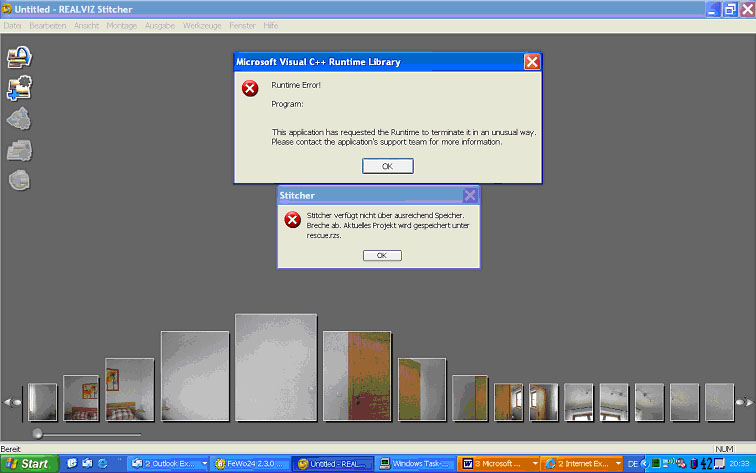The height and width of the screenshot is (473, 756).
Task: Expand the Outlook Express taskbar group
Action: pos(168,464)
